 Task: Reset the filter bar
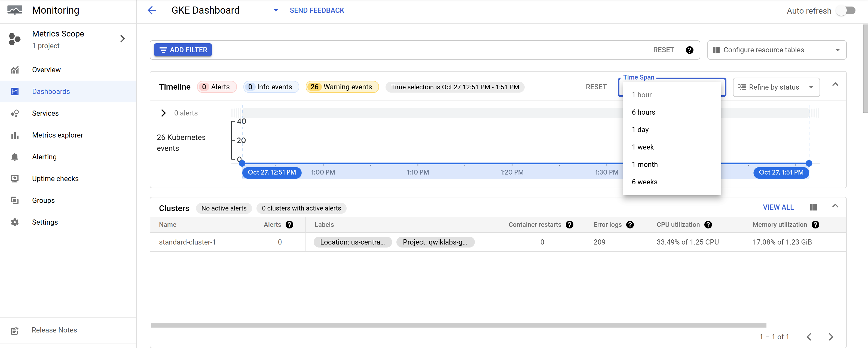(x=664, y=50)
